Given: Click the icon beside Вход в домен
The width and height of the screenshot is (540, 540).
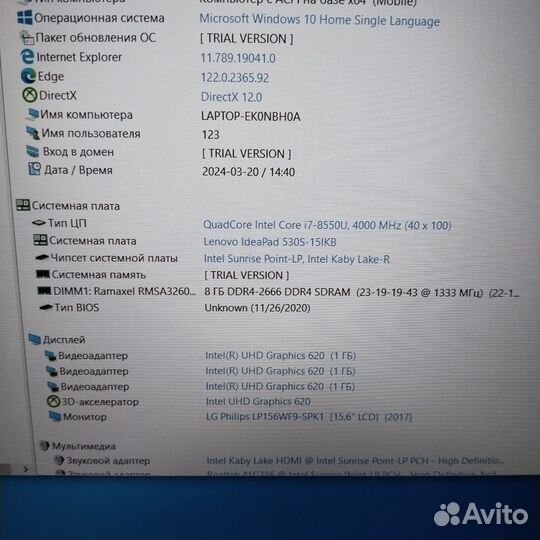Looking at the screenshot, I should click(33, 152).
